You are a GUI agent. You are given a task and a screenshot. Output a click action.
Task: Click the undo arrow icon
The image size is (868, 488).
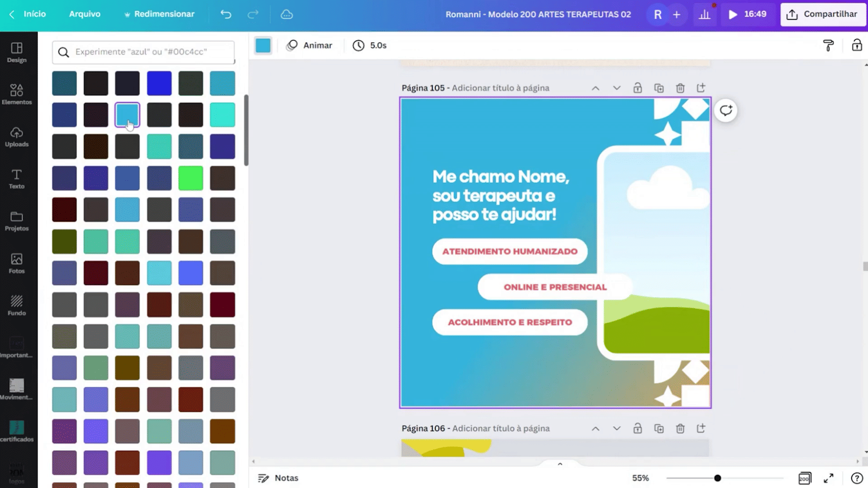(x=226, y=14)
